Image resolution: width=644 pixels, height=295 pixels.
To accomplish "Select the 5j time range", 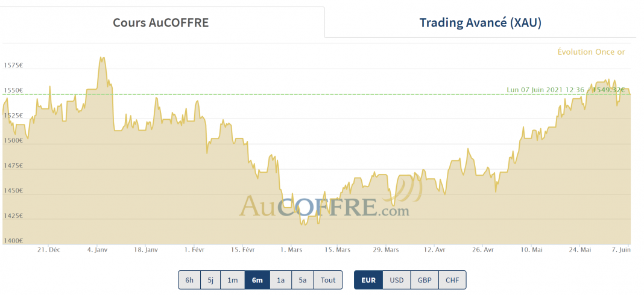I will (x=210, y=280).
